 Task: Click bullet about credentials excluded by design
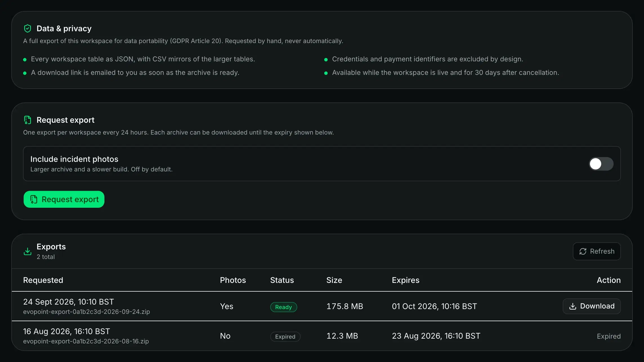pyautogui.click(x=428, y=59)
